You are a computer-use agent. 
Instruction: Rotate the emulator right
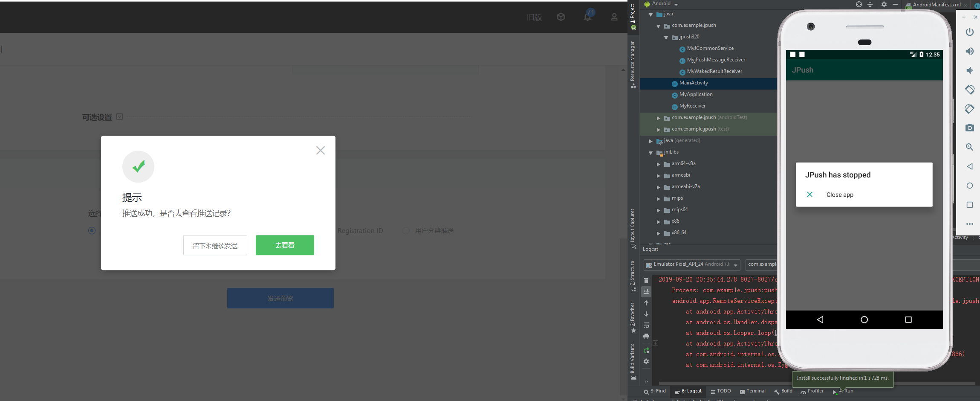pyautogui.click(x=969, y=109)
